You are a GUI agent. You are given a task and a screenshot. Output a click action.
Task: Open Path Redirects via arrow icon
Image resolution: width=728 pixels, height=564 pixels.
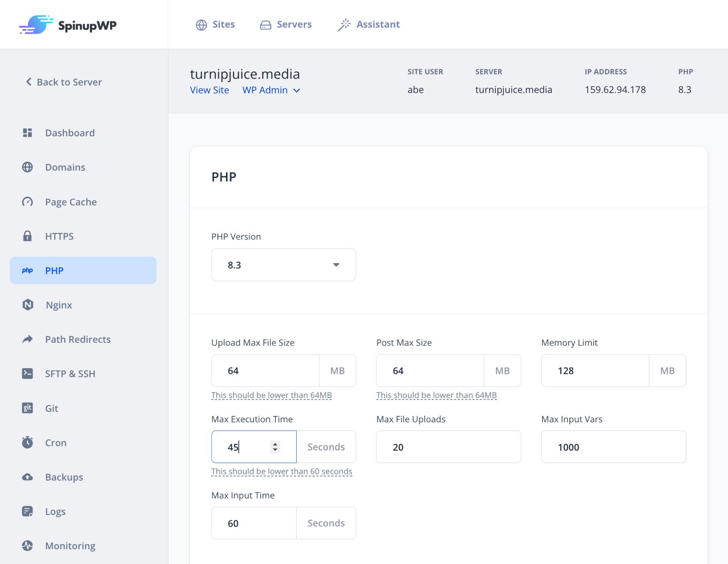[x=27, y=339]
